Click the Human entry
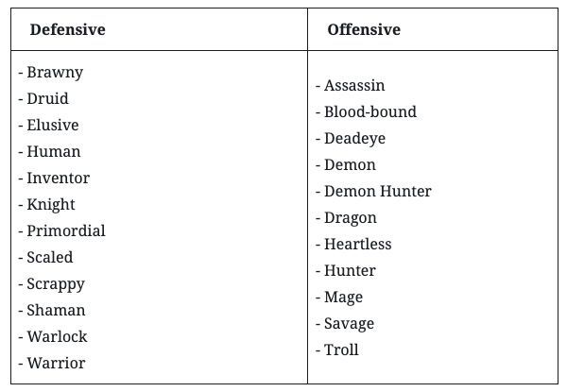 click(x=49, y=151)
